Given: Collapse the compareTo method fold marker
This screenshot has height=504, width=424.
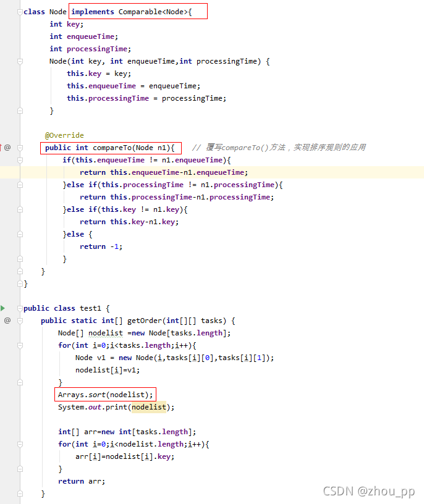Looking at the screenshot, I should point(20,148).
